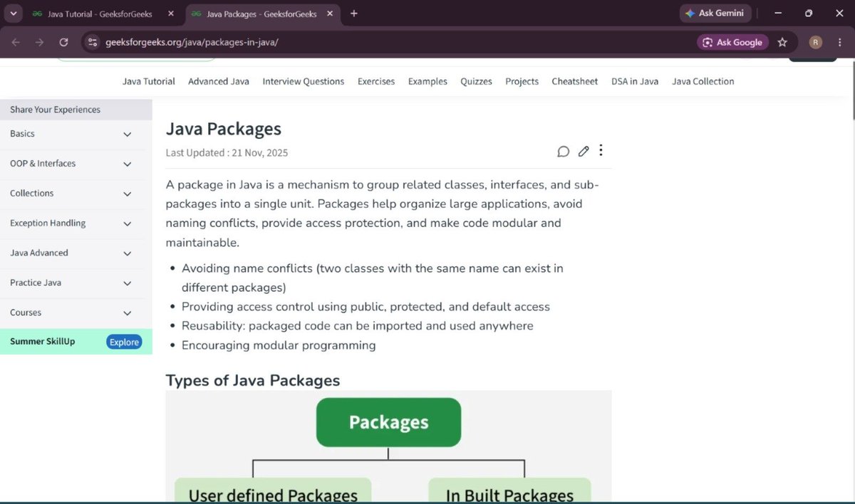Screen dimensions: 855x504
Task: Open Advanced Java in navigation
Action: pos(219,81)
